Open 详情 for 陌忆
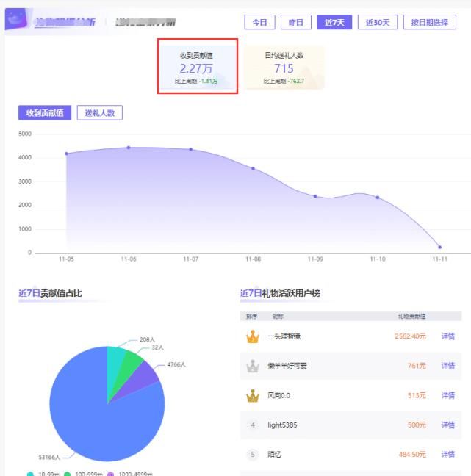This screenshot has height=476, width=471. click(x=448, y=455)
